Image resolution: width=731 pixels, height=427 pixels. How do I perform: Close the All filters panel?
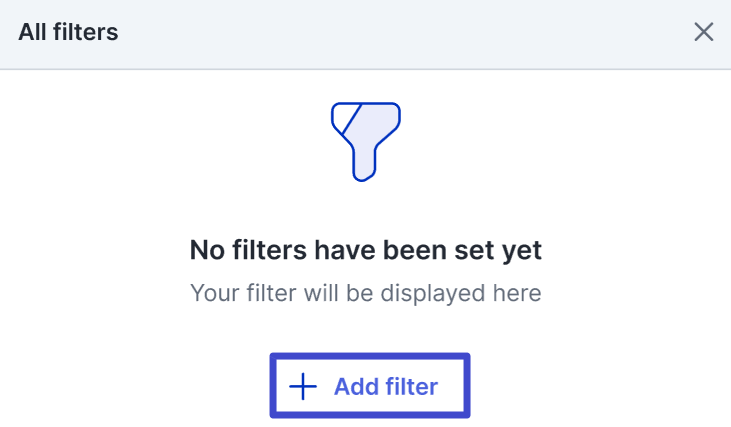pos(703,32)
